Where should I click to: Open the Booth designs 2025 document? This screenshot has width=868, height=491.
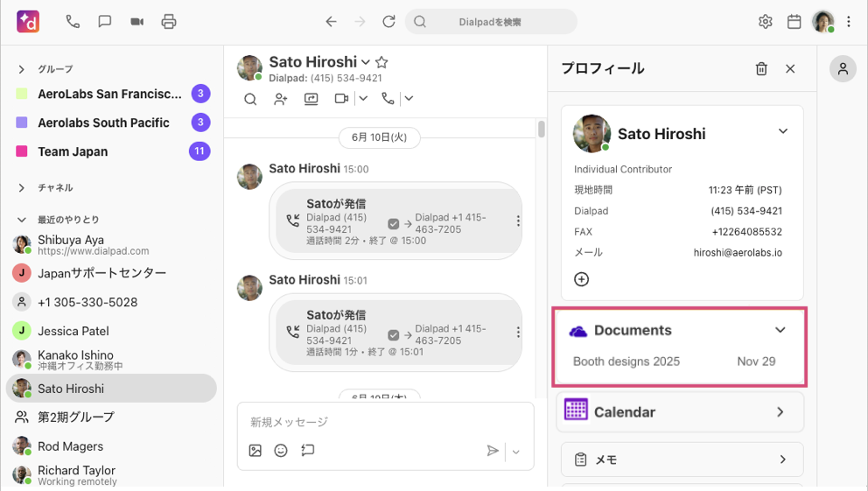point(626,361)
